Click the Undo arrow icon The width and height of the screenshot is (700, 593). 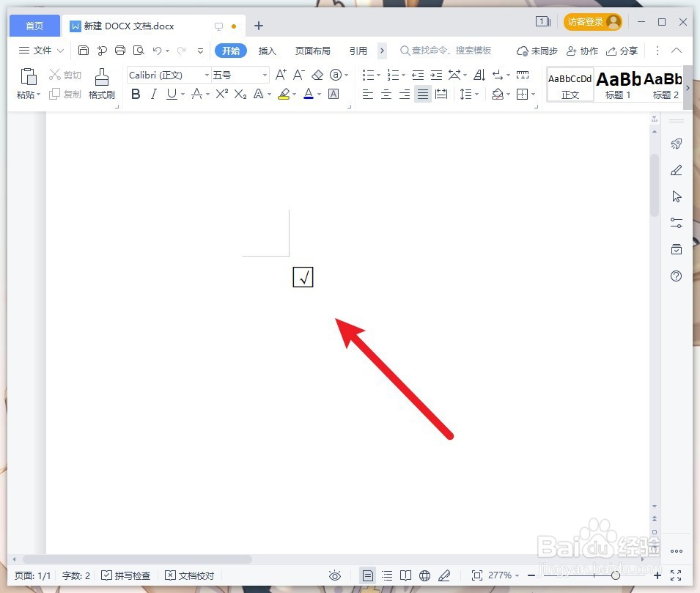[157, 51]
